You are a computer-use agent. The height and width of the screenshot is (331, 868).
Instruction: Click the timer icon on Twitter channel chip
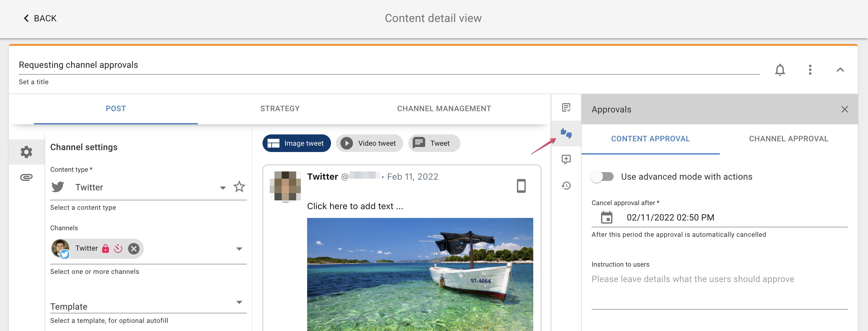pos(118,248)
